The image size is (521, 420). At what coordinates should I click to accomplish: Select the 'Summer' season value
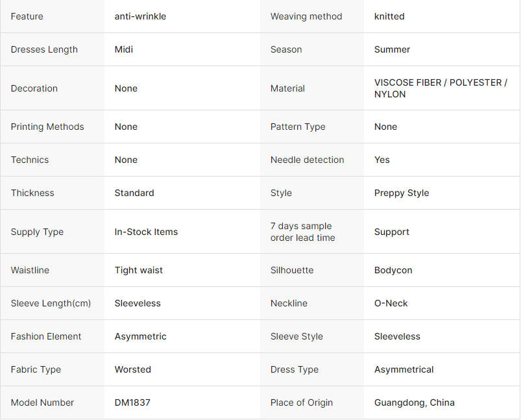(392, 49)
